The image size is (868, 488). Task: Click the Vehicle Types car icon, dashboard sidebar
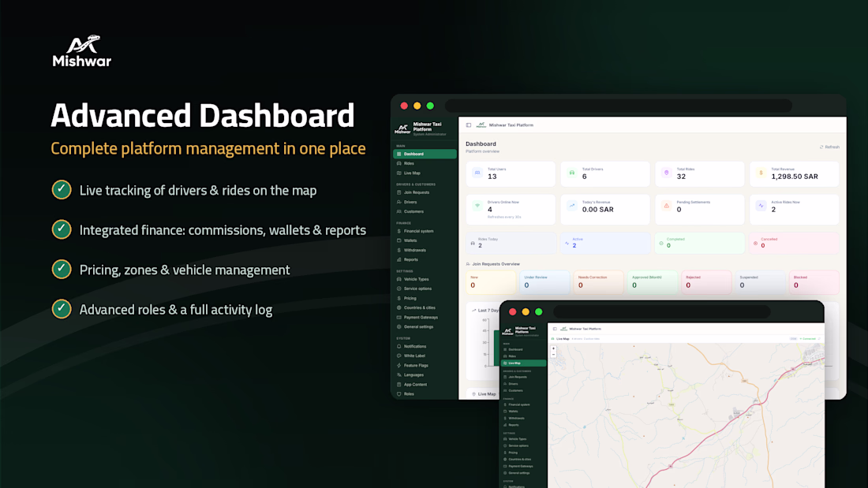pos(399,279)
